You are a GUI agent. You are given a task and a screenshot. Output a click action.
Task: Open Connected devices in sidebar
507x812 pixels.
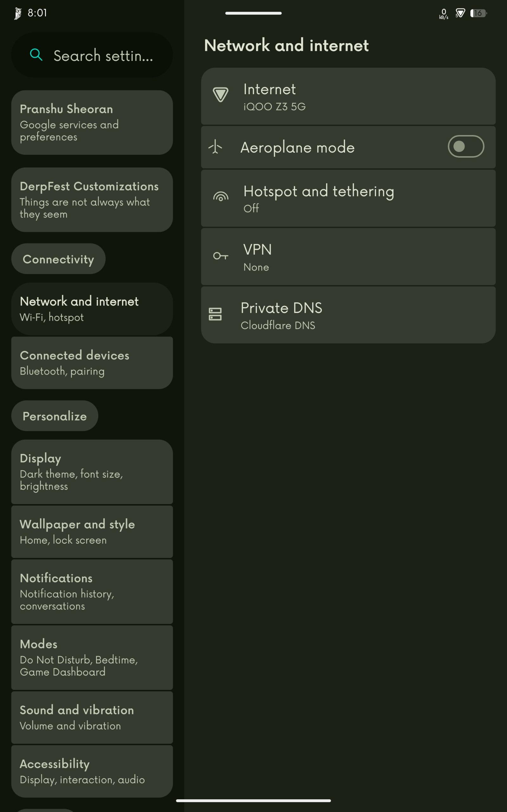point(92,363)
